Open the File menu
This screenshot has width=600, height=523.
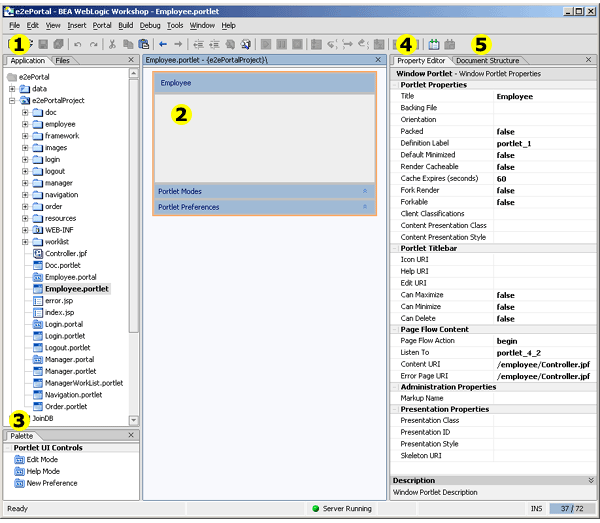[x=15, y=25]
